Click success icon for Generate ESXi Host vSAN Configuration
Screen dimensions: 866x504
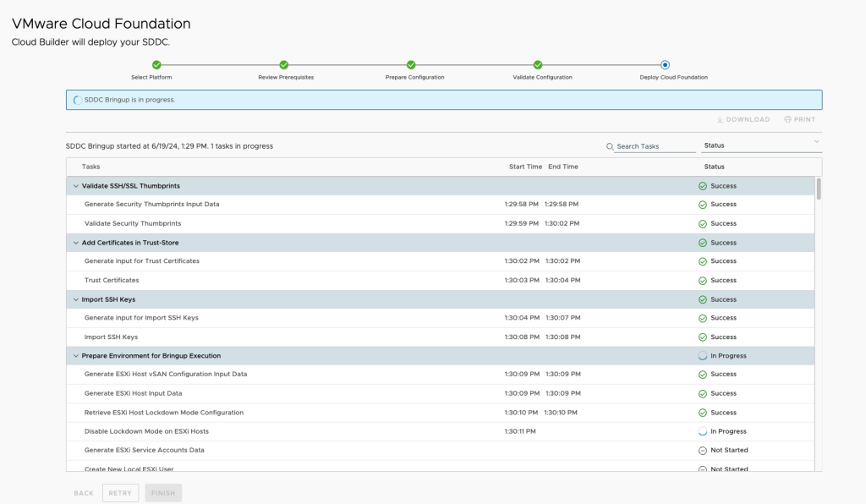click(x=703, y=375)
